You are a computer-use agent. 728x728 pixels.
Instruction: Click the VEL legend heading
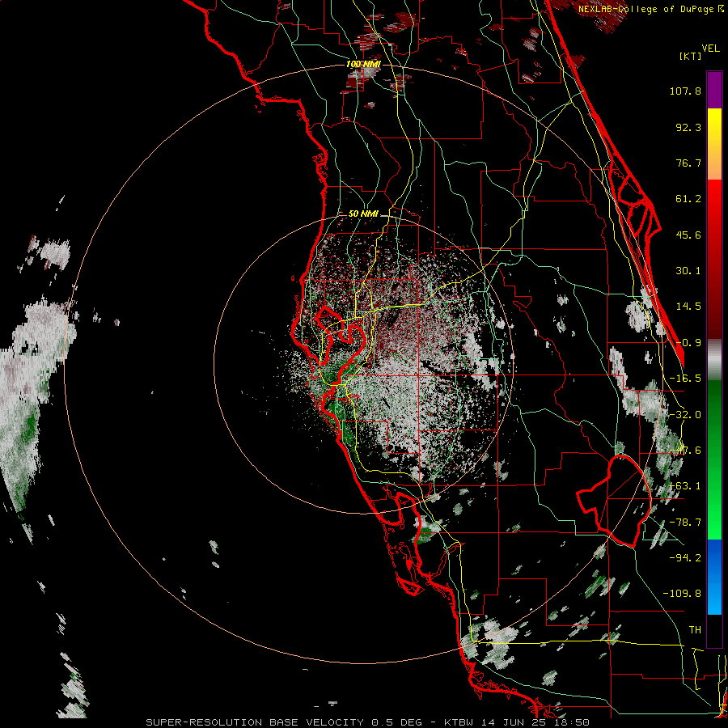710,49
